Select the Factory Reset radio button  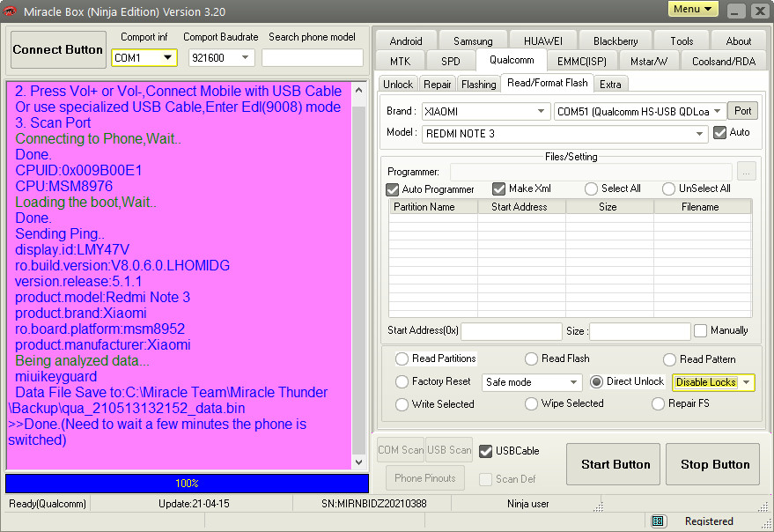click(402, 381)
